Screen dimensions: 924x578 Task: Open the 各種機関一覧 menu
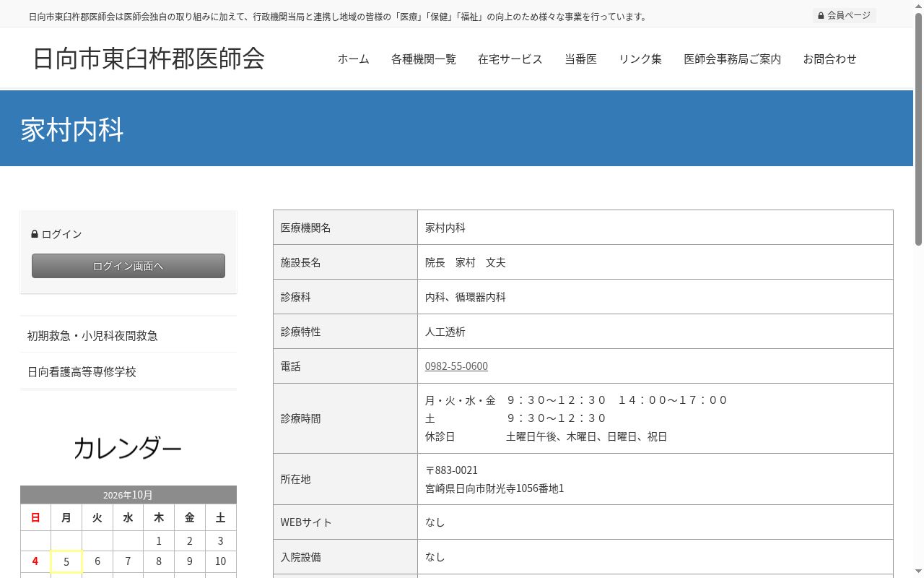[424, 59]
